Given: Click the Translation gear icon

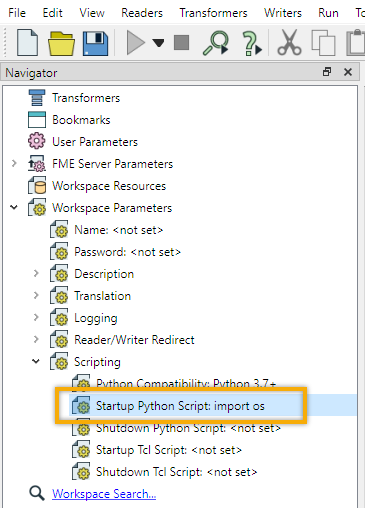Looking at the screenshot, I should click(x=59, y=296).
